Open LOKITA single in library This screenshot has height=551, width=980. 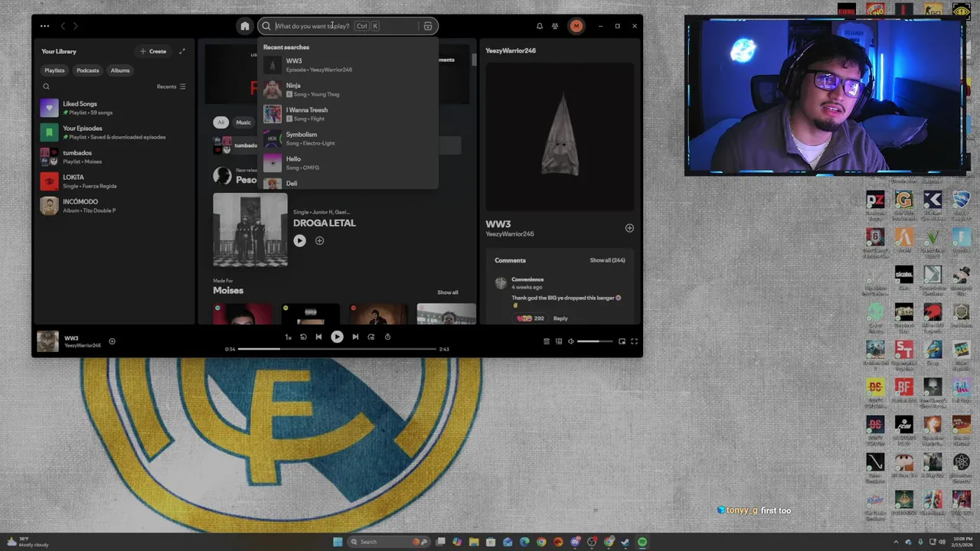pos(113,181)
